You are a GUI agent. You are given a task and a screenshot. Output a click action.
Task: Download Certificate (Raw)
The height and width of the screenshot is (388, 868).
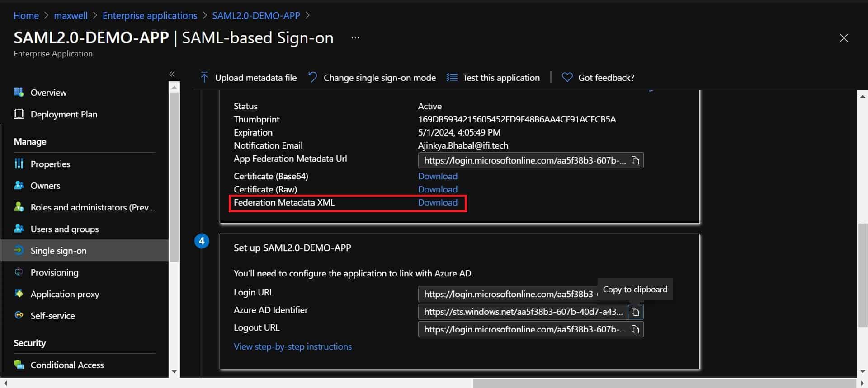click(438, 189)
